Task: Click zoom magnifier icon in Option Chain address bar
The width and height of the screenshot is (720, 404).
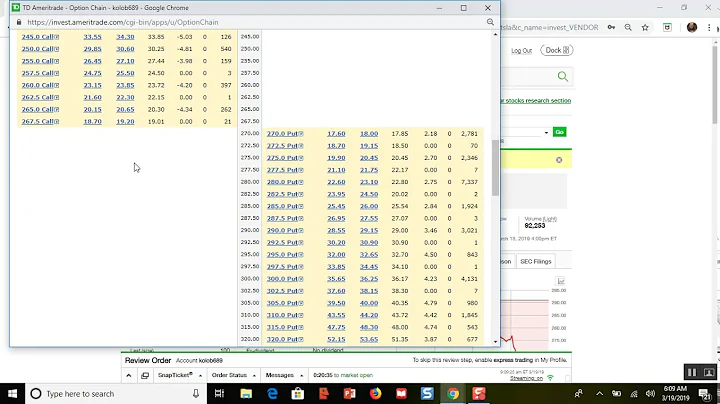Action: pos(490,22)
